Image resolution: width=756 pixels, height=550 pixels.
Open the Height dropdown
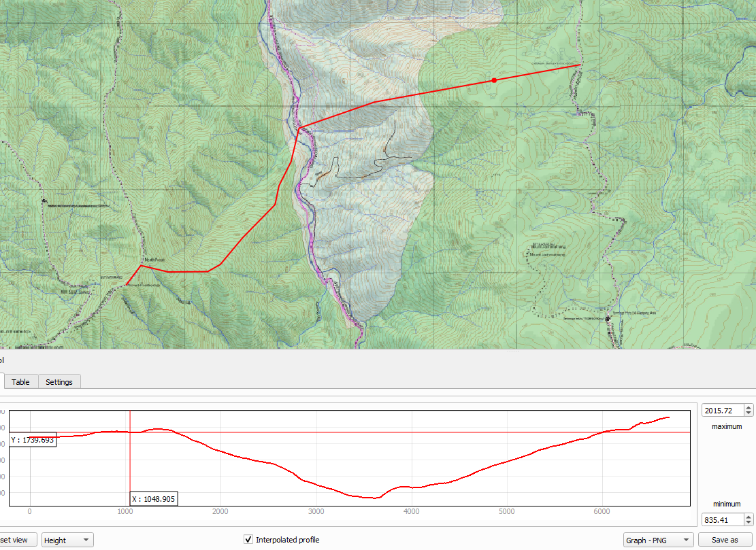pyautogui.click(x=67, y=540)
